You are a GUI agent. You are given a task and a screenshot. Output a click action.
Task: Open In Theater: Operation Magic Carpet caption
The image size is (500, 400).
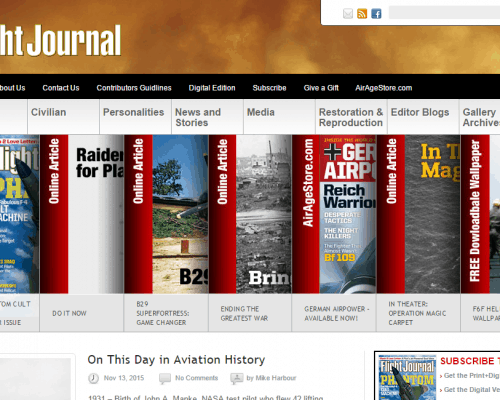[417, 313]
